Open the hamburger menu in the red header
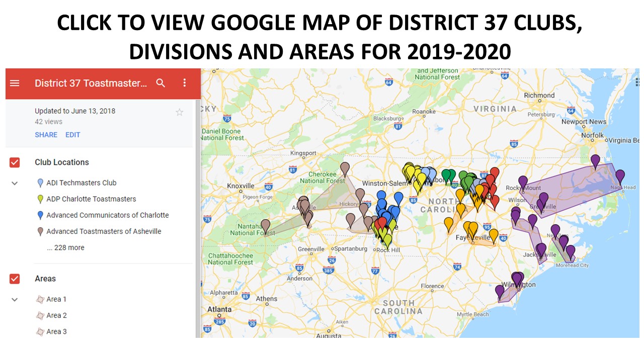This screenshot has width=644, height=362. coord(15,83)
